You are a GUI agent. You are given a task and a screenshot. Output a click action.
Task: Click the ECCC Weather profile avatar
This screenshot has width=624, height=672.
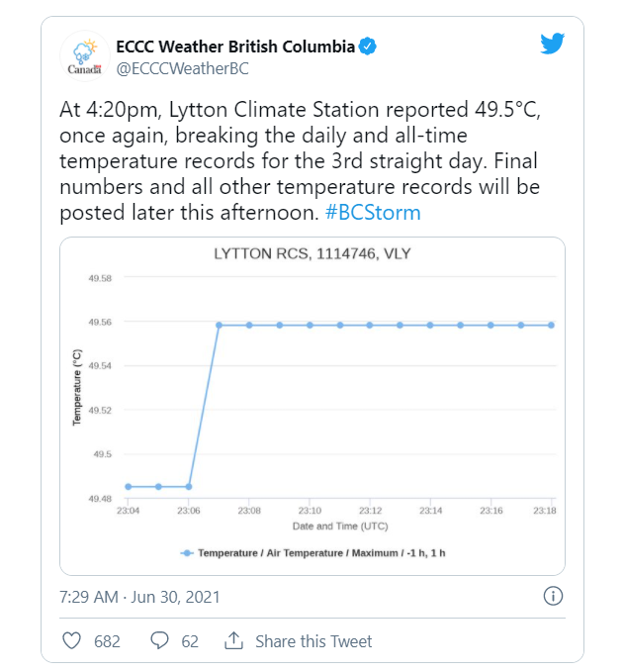pyautogui.click(x=85, y=55)
